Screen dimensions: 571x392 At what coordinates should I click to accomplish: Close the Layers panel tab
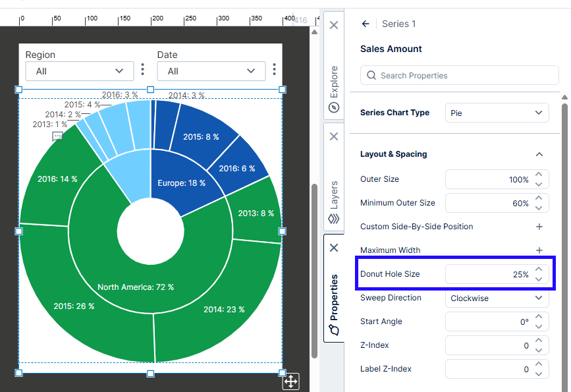coord(334,136)
